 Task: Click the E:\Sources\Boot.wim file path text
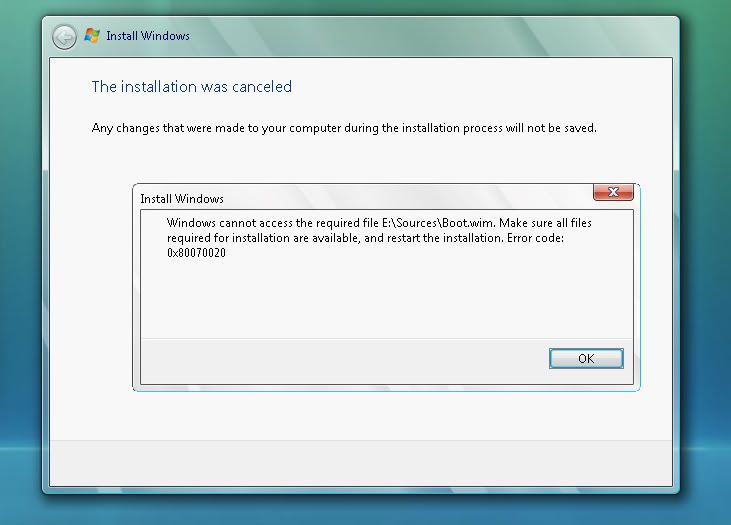(x=438, y=223)
